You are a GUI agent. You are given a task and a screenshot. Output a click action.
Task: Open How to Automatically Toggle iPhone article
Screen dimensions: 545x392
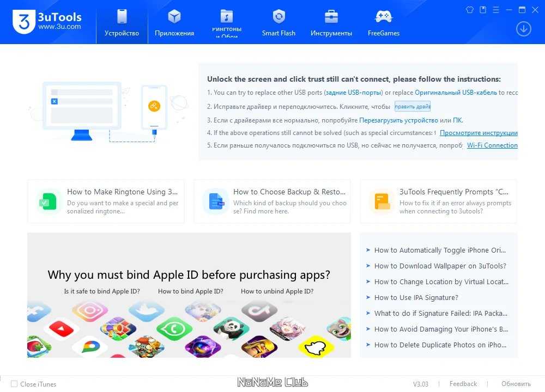440,250
